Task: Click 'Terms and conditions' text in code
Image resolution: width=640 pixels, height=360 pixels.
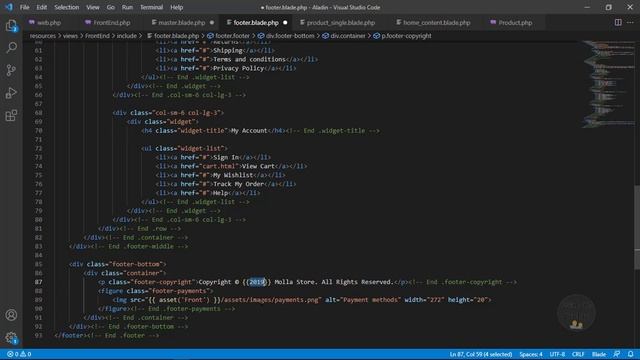Action: pyautogui.click(x=249, y=59)
